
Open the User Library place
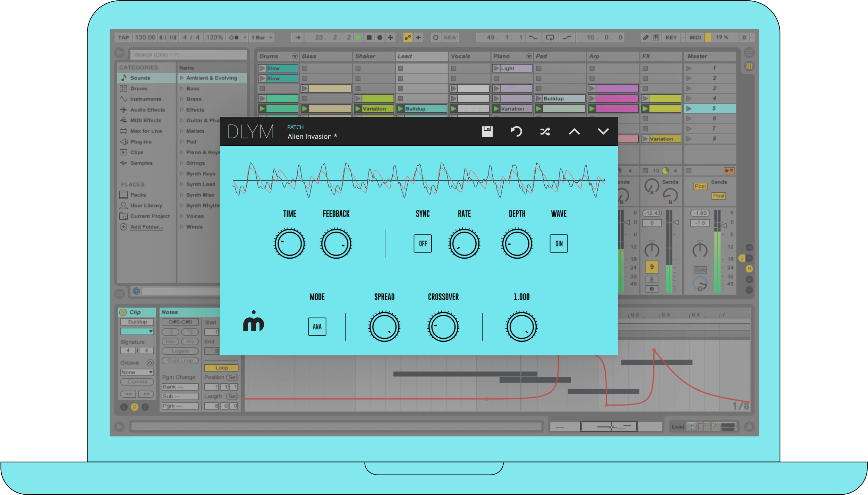pyautogui.click(x=146, y=206)
